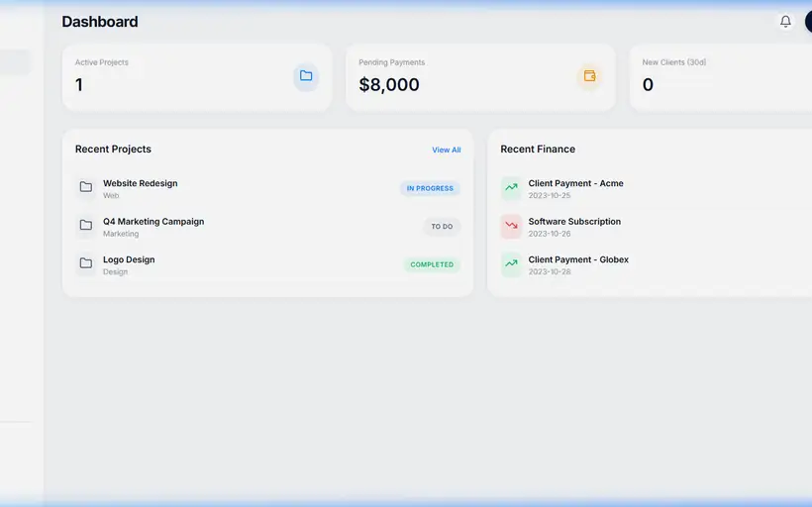Open View All recent projects
Screen dimensions: 812x507
[x=447, y=150]
